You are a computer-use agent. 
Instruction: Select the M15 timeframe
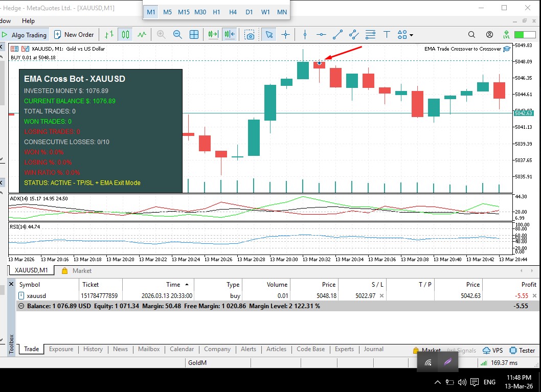pos(184,12)
